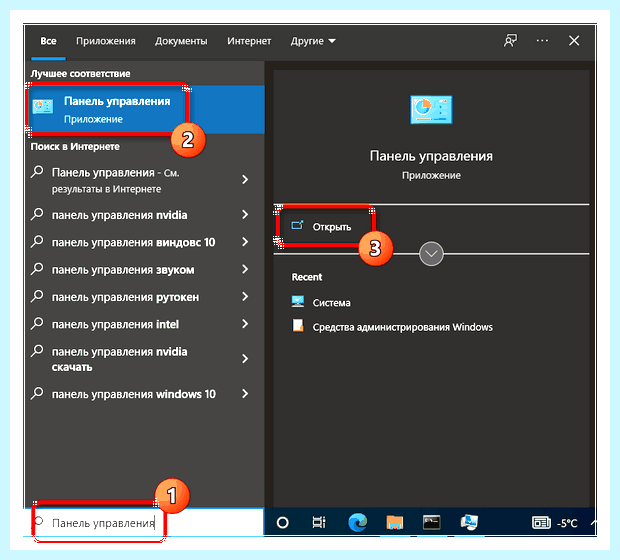Expand arrow beside панель управления windows 10
Image resolution: width=620 pixels, height=560 pixels.
tap(245, 394)
